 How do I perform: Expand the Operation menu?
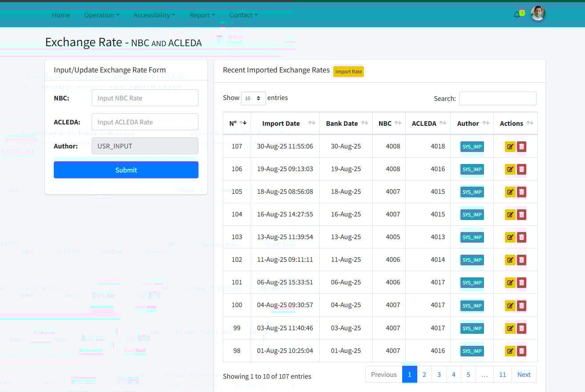(101, 15)
